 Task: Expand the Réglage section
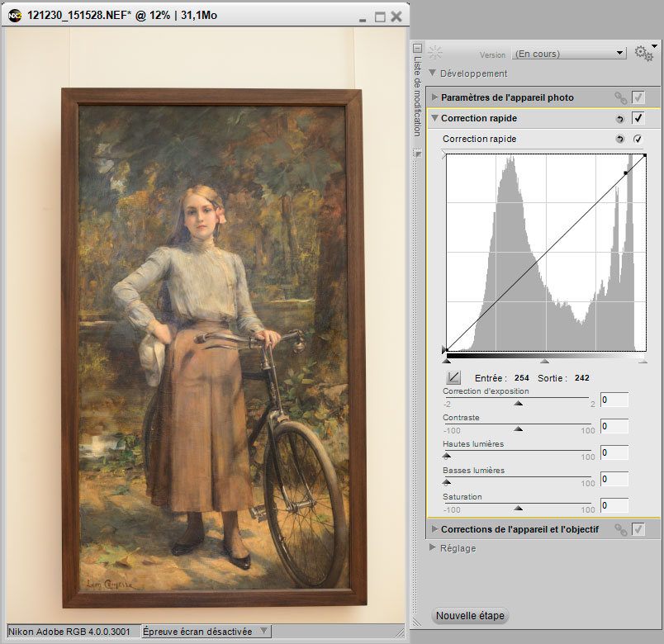point(432,547)
